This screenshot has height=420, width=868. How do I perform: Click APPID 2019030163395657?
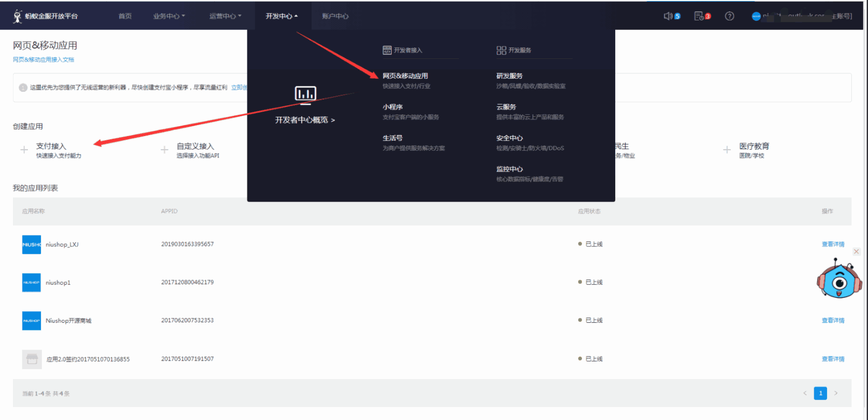[187, 244]
